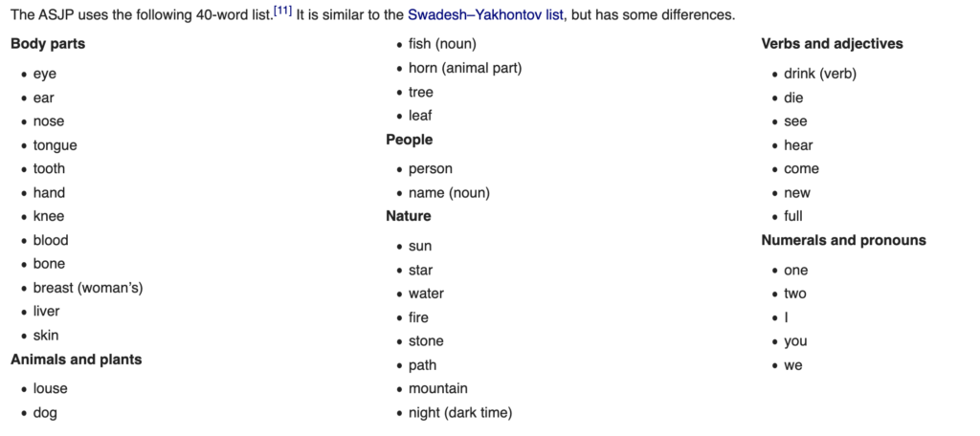Click the 'liver' list item

pyautogui.click(x=46, y=312)
